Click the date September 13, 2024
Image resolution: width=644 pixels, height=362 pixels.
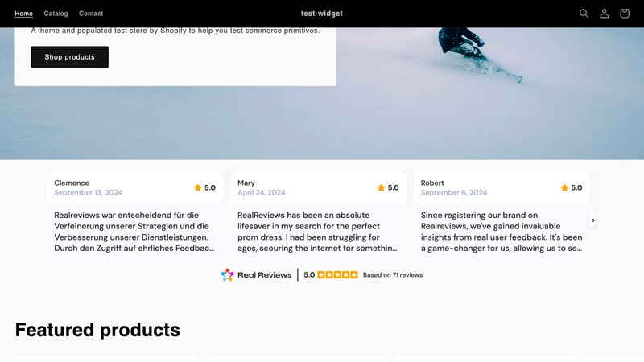point(89,192)
